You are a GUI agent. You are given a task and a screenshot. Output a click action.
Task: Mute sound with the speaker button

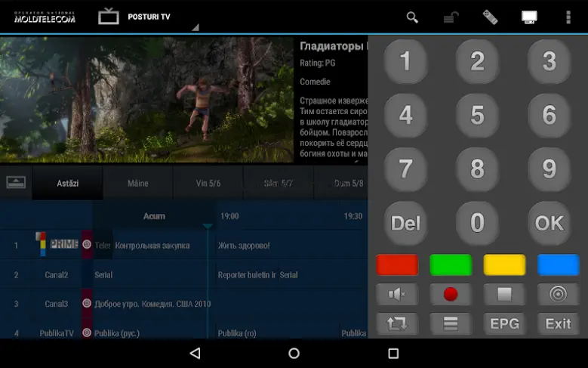[397, 294]
